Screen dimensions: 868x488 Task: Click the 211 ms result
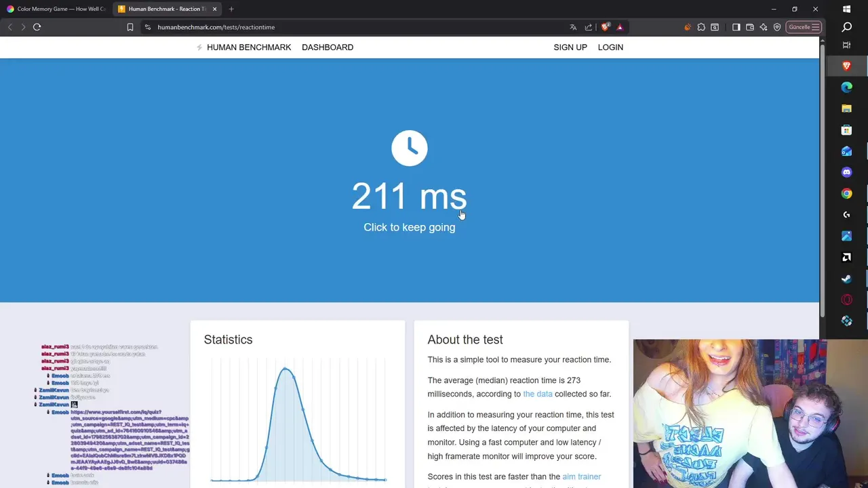click(410, 197)
